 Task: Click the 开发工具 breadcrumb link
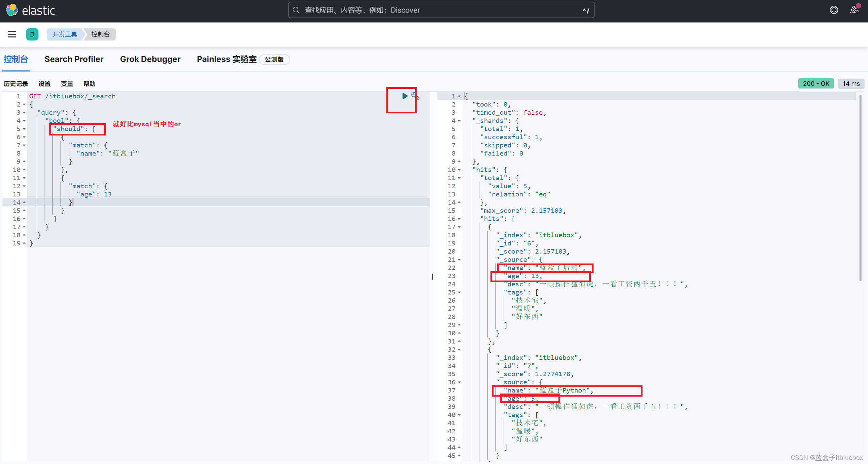click(65, 34)
